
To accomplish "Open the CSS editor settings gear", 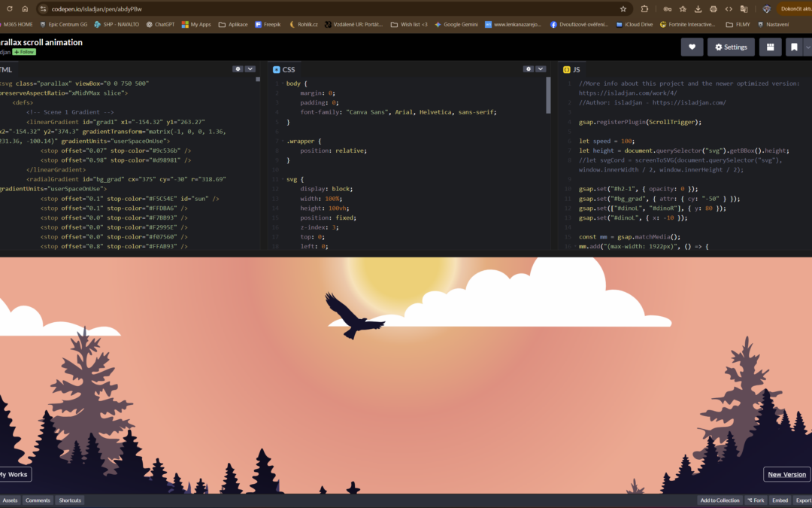I will (529, 69).
